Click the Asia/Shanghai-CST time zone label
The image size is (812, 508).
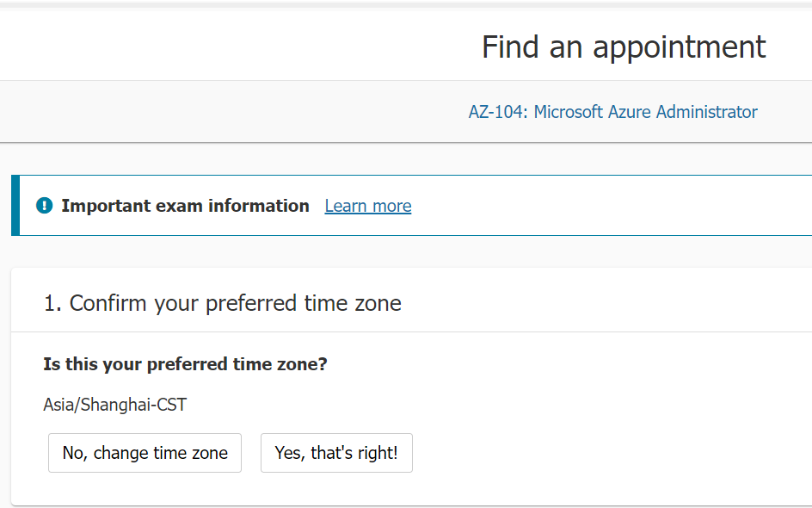tap(114, 404)
